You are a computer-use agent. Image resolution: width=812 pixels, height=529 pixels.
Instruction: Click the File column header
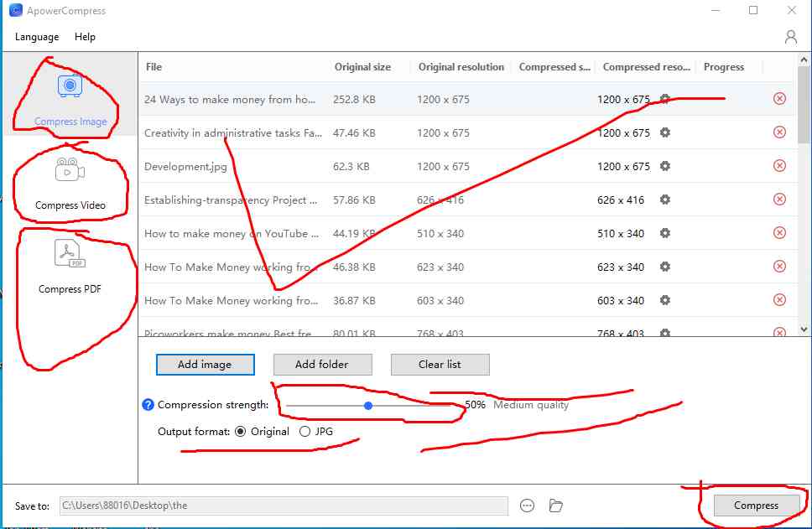tap(154, 67)
